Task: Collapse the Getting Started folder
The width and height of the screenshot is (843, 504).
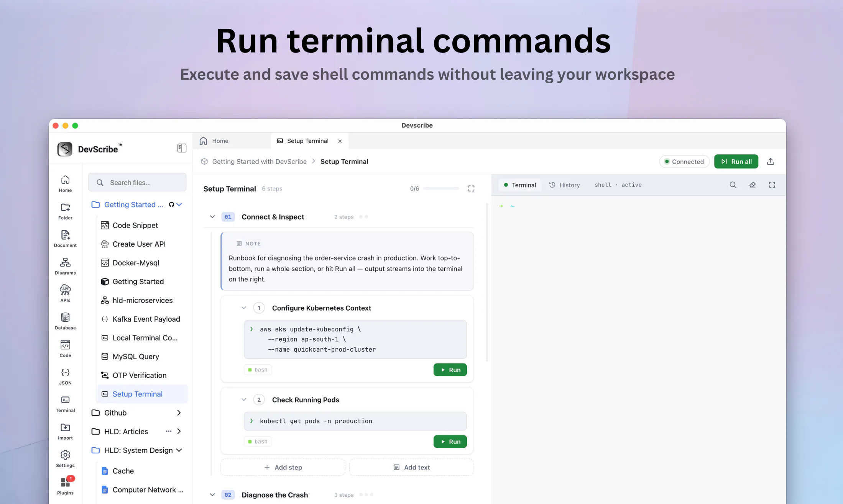Action: point(179,205)
